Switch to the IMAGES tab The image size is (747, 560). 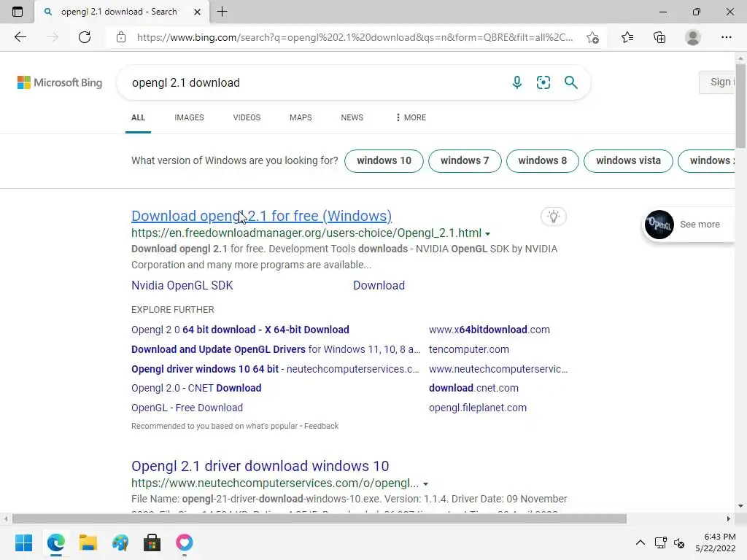(x=189, y=117)
